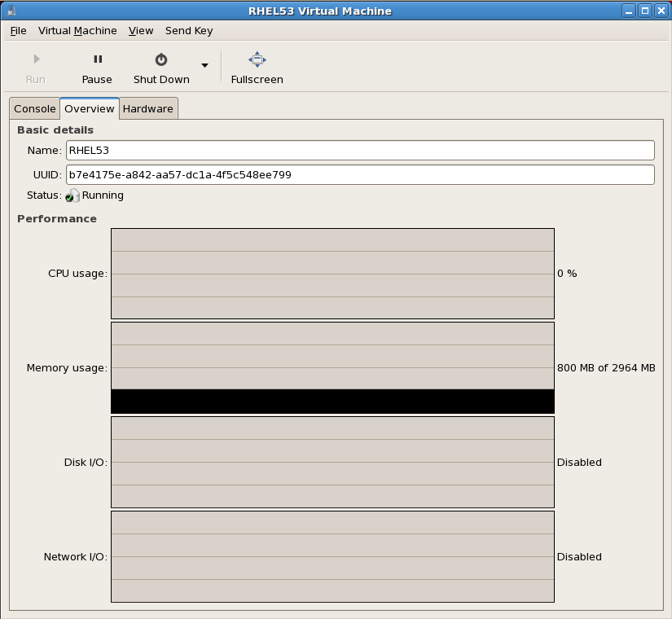The image size is (672, 619).
Task: Switch to the Hardware tab
Action: [x=147, y=109]
